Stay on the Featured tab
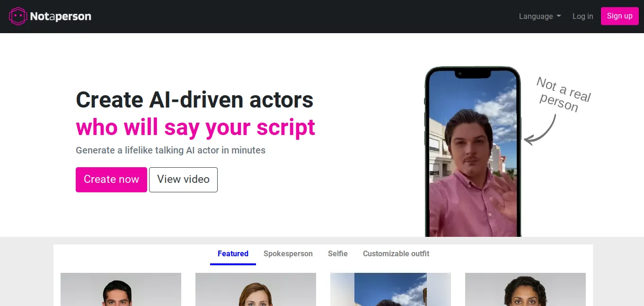Image resolution: width=644 pixels, height=306 pixels. [232, 253]
